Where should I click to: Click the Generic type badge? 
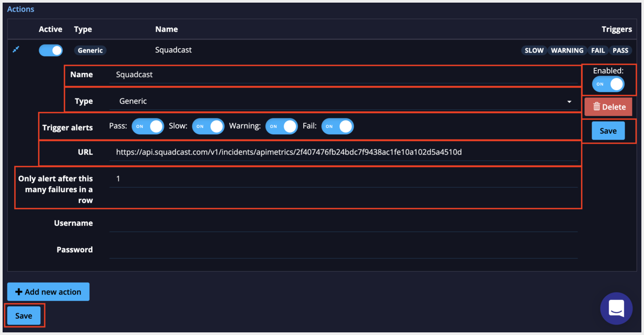point(91,50)
